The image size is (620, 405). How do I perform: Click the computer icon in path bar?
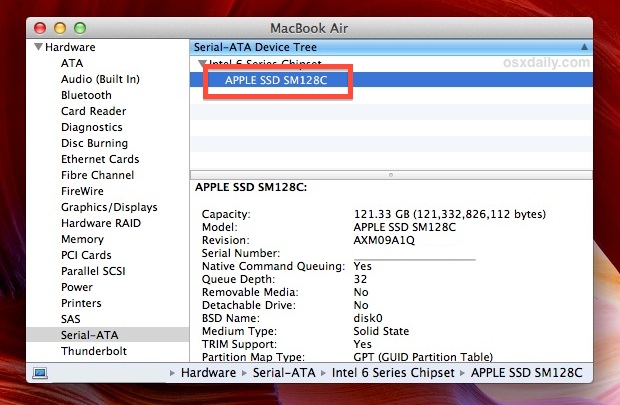40,373
